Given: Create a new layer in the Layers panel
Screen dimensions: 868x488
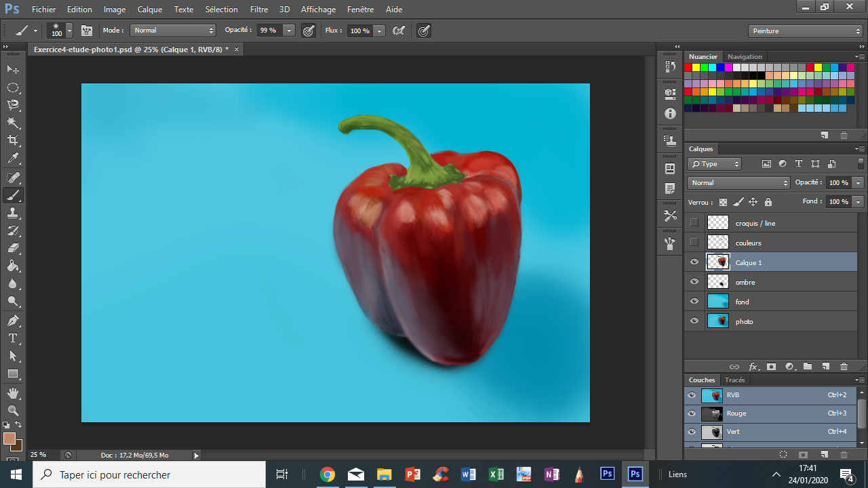Looking at the screenshot, I should click(826, 366).
